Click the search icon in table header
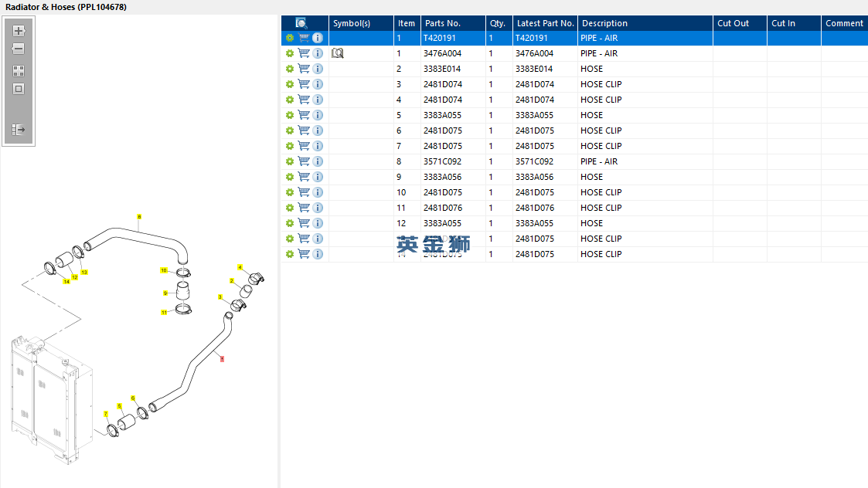Viewport: 868px width, 488px height. tap(301, 23)
